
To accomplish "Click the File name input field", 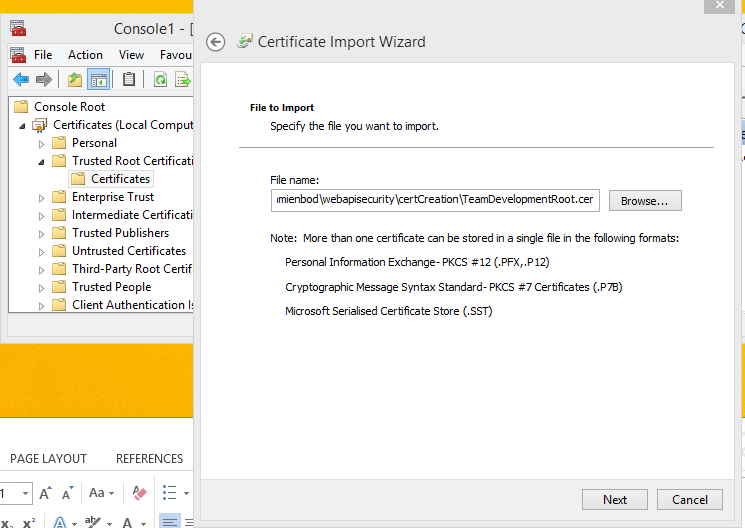I will pyautogui.click(x=434, y=200).
